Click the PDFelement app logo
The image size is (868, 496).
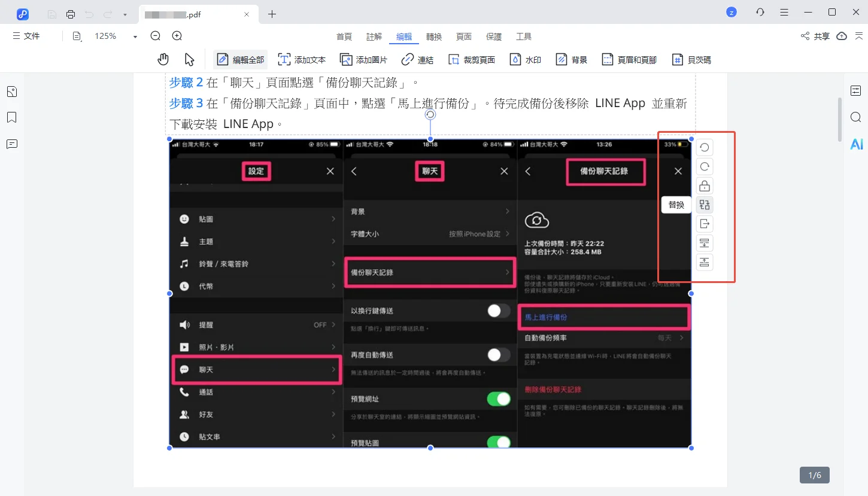click(23, 14)
